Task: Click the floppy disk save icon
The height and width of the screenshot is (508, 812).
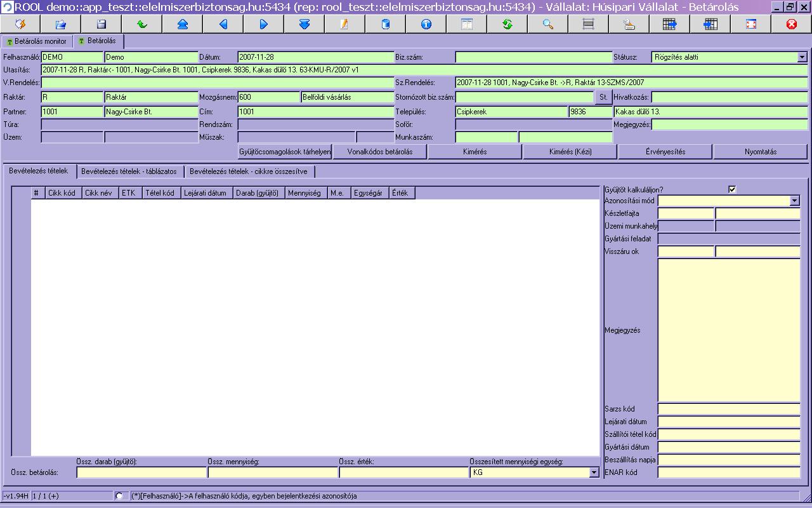Action: tap(101, 24)
